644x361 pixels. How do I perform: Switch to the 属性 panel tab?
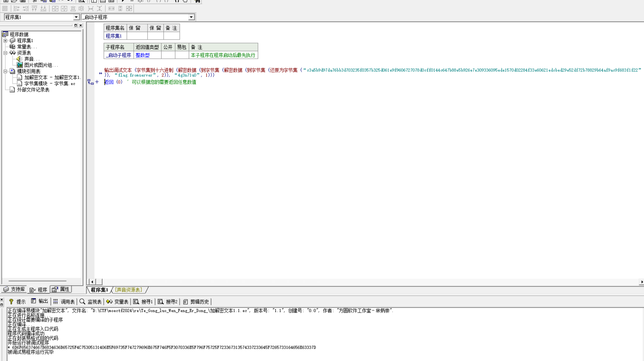[61, 289]
